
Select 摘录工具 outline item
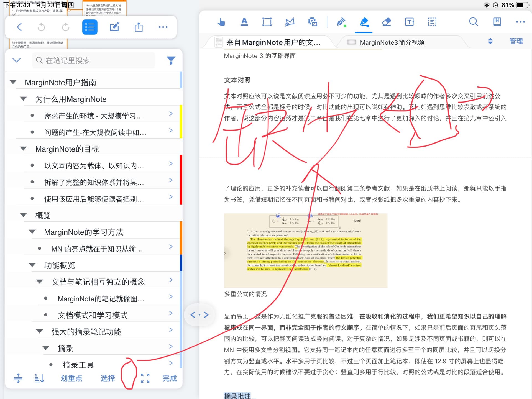[x=78, y=365]
